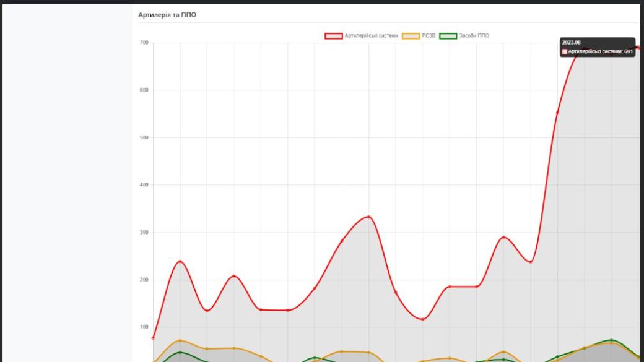Screen dimensions: 644x362
Task: Click the red Артилерійські системи legend swatch
Action: (334, 36)
